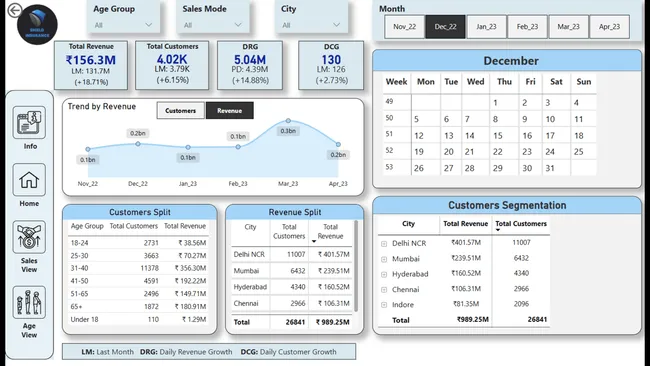This screenshot has height=366, width=650.
Task: Switch trend chart to Customers
Action: coord(180,111)
